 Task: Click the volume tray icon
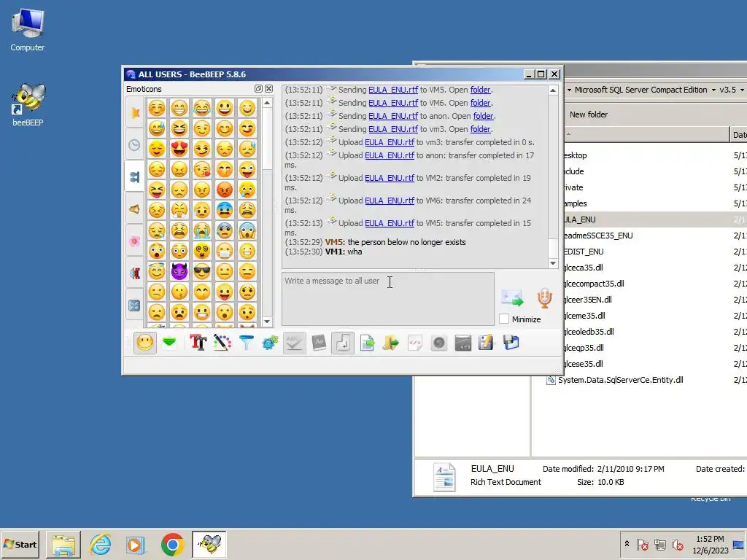click(x=678, y=544)
